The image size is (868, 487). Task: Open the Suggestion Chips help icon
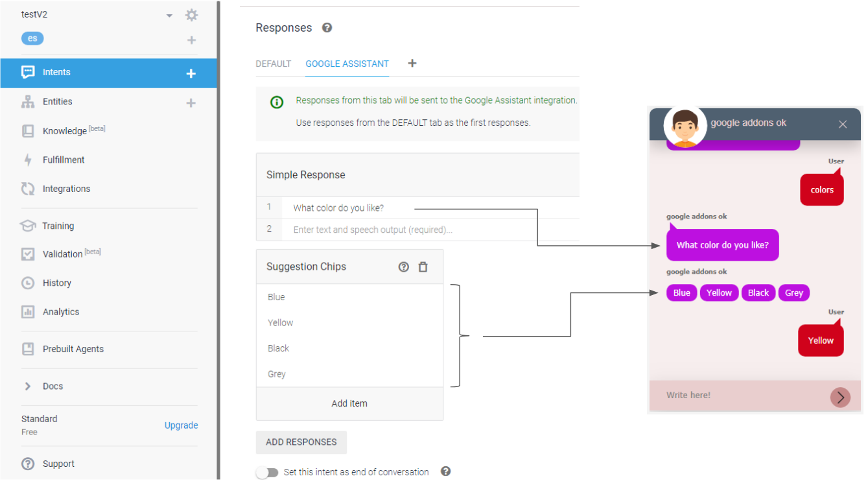coord(404,267)
